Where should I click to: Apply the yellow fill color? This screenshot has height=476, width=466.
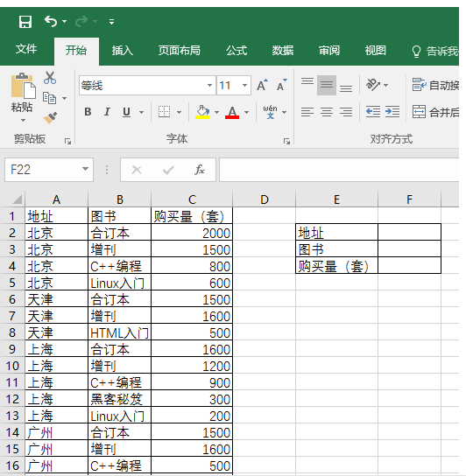202,112
